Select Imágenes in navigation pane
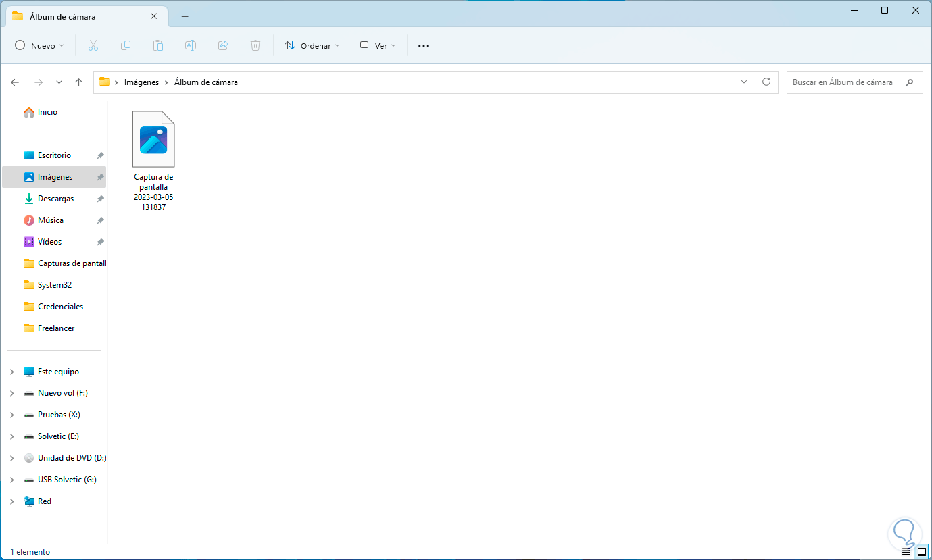The width and height of the screenshot is (932, 560). 54,177
